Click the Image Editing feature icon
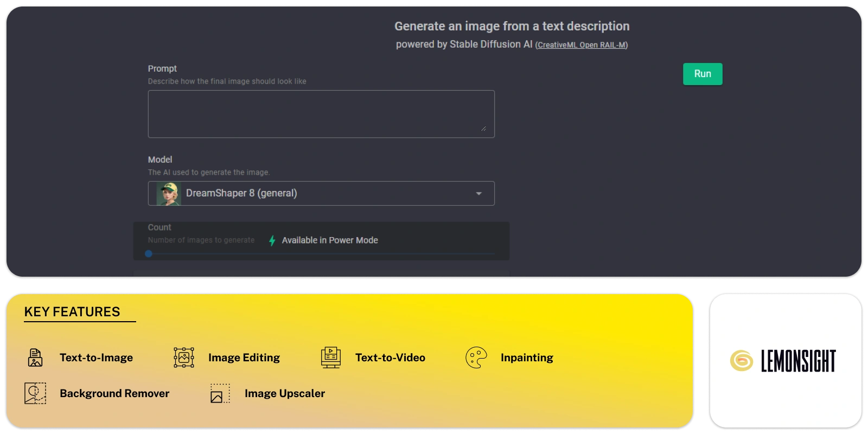 pos(184,358)
